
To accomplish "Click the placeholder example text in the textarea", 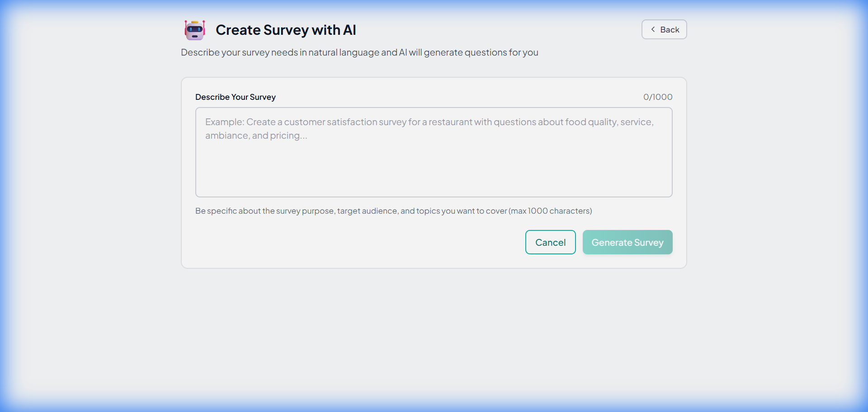I will click(429, 128).
